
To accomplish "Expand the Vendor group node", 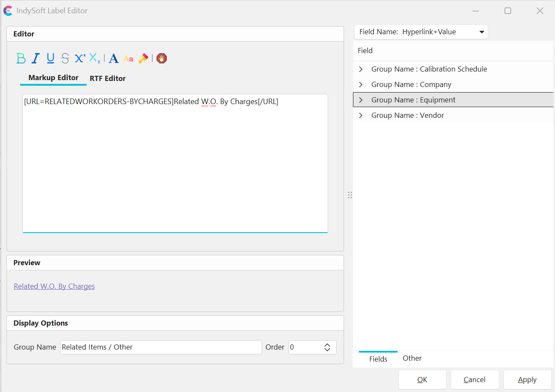I will [361, 115].
